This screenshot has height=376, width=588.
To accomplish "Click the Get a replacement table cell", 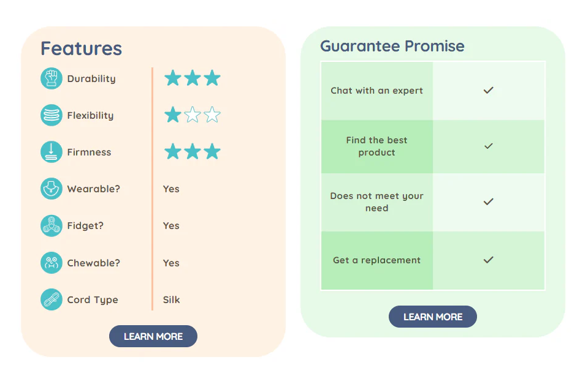I will pos(377,260).
